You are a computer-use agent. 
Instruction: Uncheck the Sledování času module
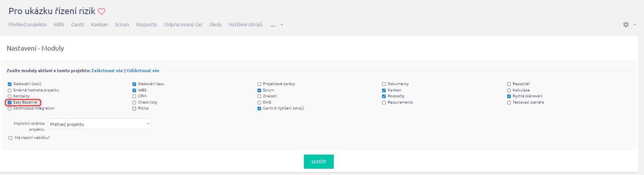coord(134,84)
